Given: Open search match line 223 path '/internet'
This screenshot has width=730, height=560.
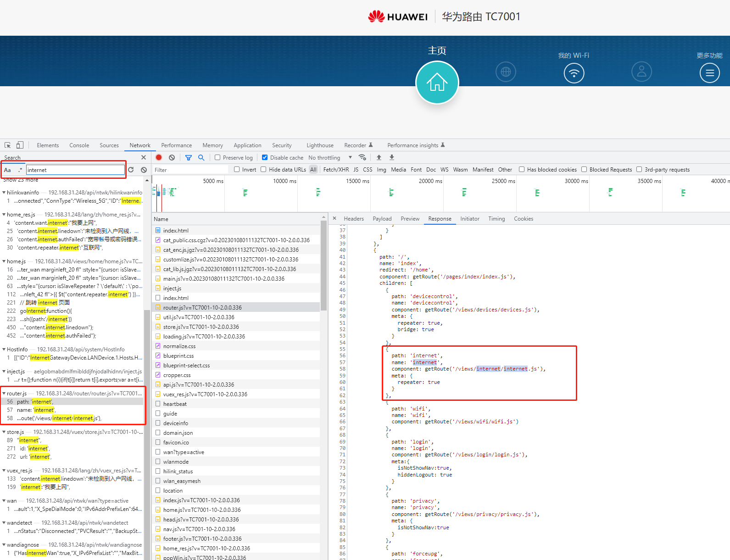Looking at the screenshot, I should [x=72, y=319].
